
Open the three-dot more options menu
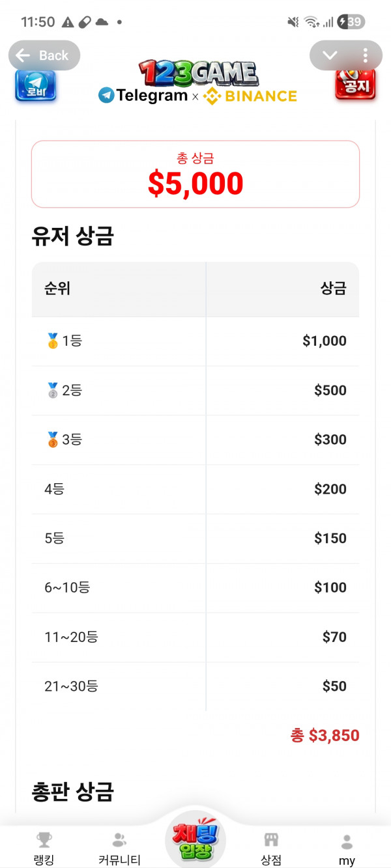(x=366, y=55)
